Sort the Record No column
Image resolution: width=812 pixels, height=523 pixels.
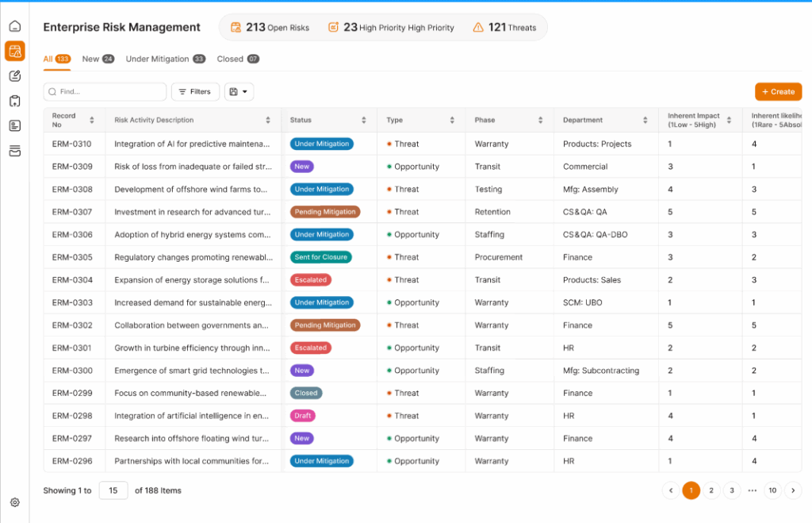[92, 121]
